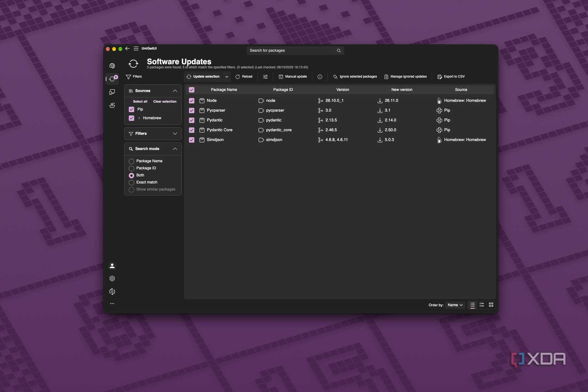The image size is (588, 392).
Task: Expand the Filters panel section
Action: [x=175, y=134]
